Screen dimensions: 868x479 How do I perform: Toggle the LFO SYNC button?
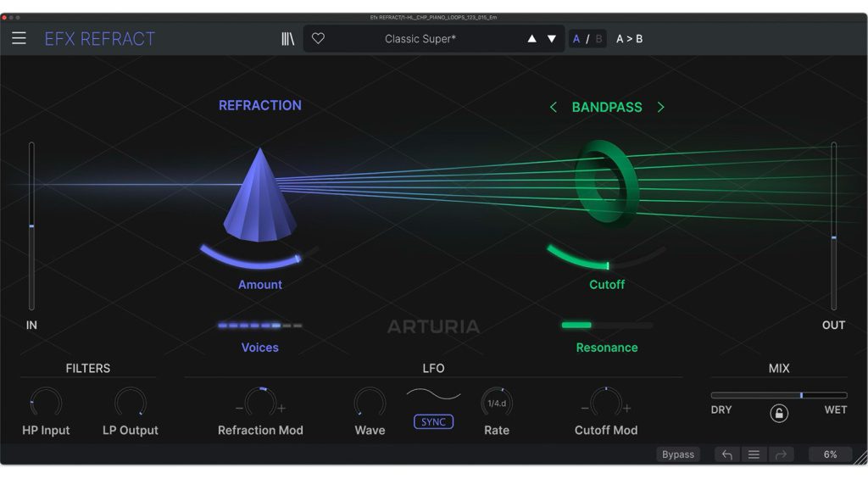coord(433,422)
